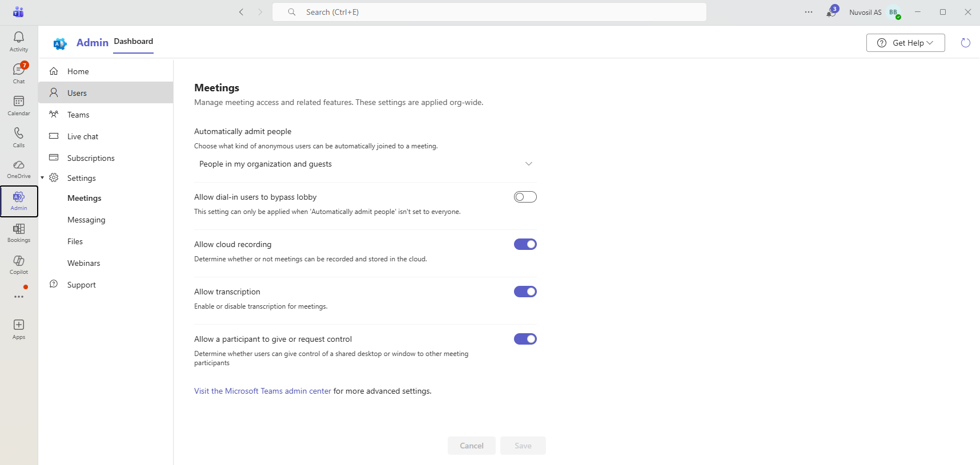Open Settings and more ellipsis

(x=809, y=12)
